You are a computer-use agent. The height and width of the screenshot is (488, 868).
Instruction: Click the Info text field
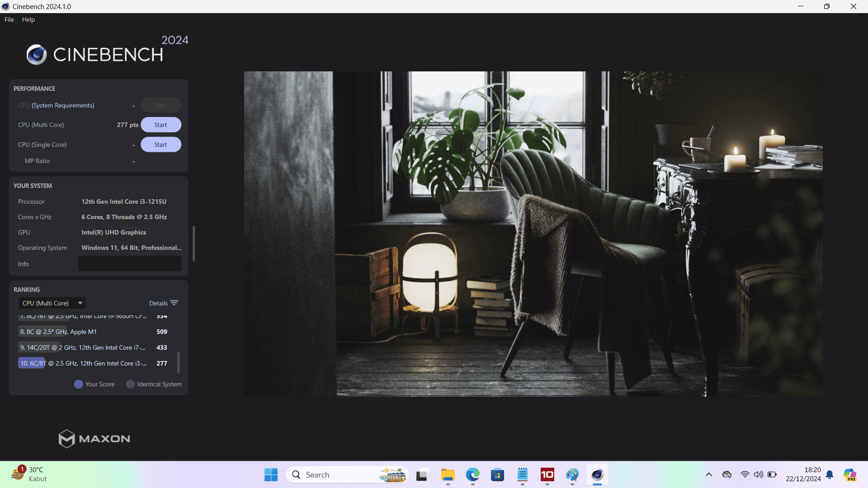coord(129,264)
